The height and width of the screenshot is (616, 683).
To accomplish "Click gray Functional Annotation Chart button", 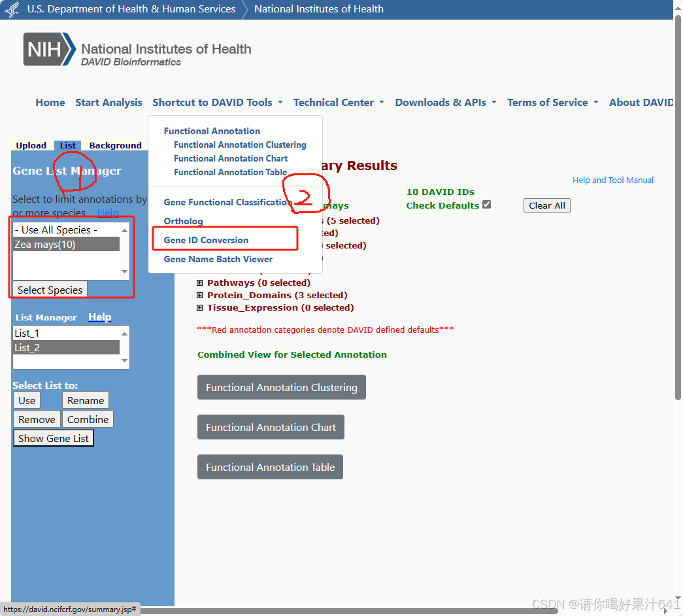I will pos(271,427).
